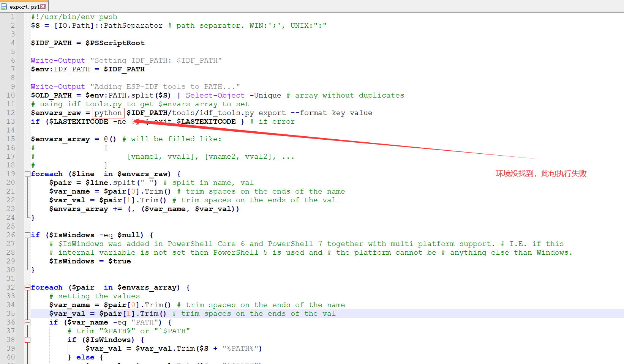Click the '# if error' comment on line 13

[272, 121]
